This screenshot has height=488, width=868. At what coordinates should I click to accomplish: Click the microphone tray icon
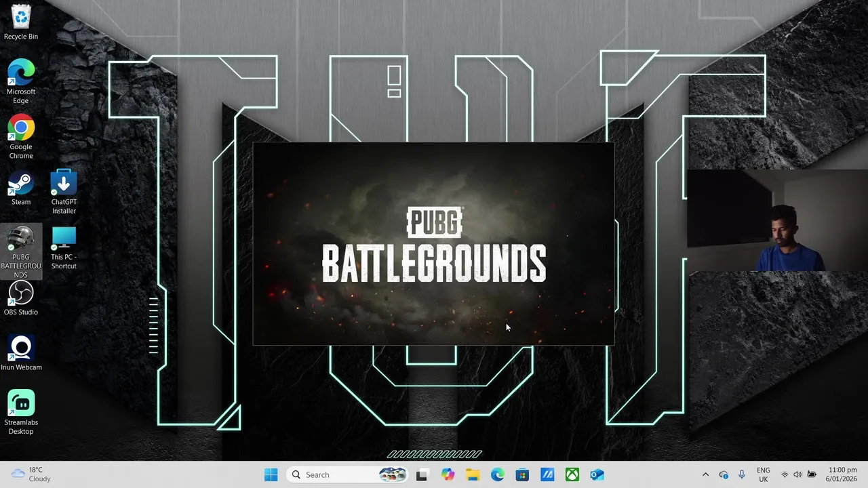coord(742,474)
